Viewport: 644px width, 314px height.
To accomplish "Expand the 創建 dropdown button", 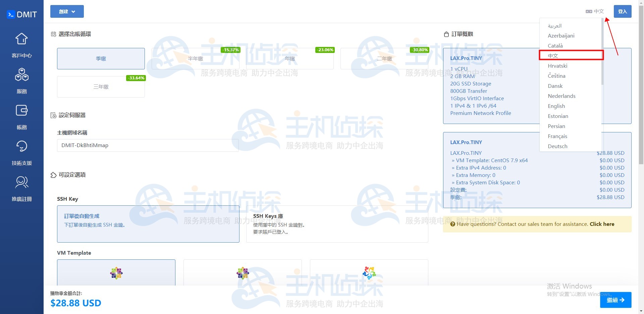I will coord(67,11).
